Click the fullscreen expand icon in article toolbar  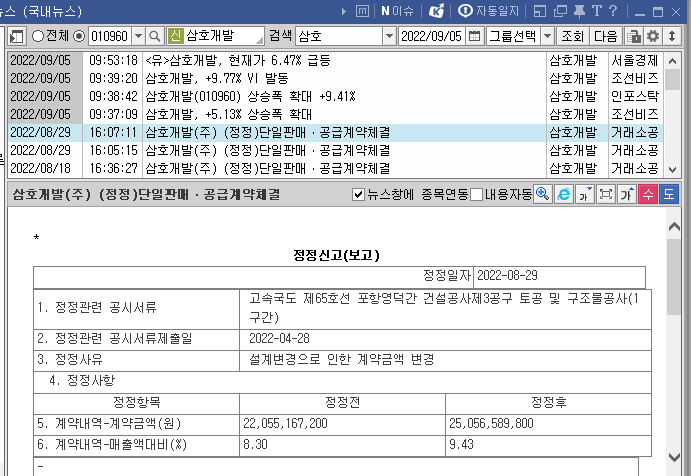(x=606, y=194)
